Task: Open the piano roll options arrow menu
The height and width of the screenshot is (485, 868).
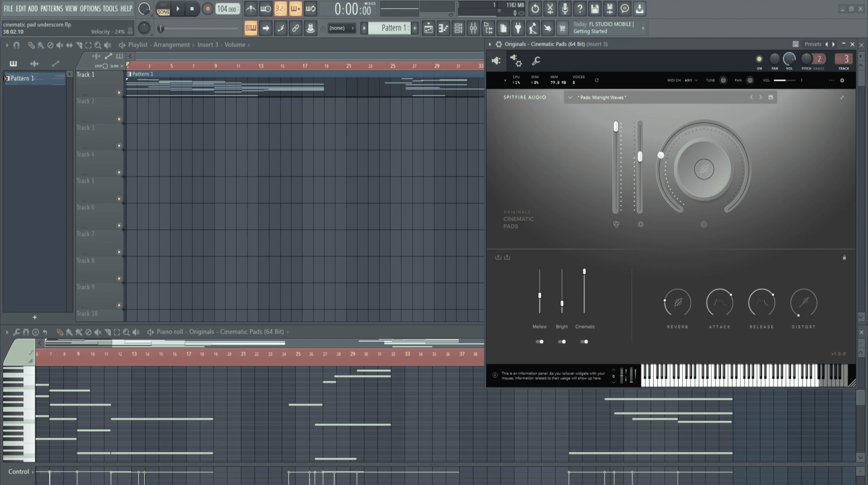Action: [x=7, y=332]
